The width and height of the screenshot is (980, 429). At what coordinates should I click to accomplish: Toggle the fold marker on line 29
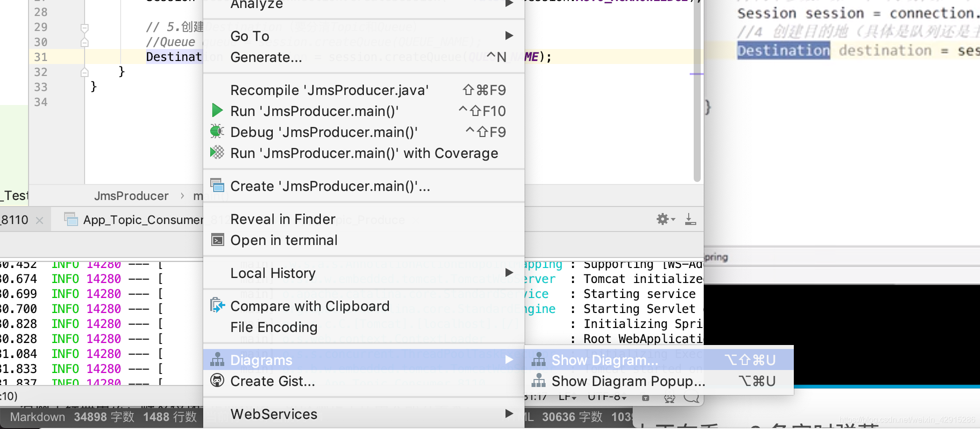pyautogui.click(x=85, y=28)
